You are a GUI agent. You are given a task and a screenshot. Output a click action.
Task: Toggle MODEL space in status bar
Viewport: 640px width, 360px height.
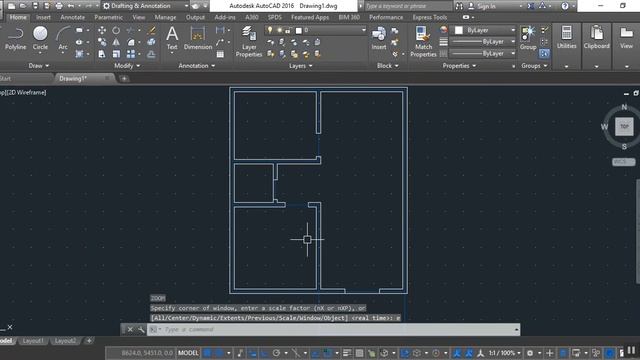click(x=188, y=353)
